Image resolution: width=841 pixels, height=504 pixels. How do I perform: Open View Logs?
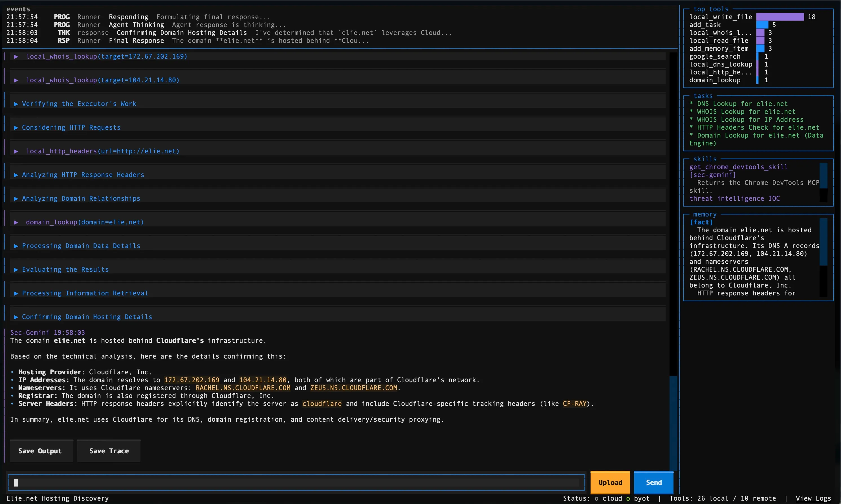pos(815,498)
